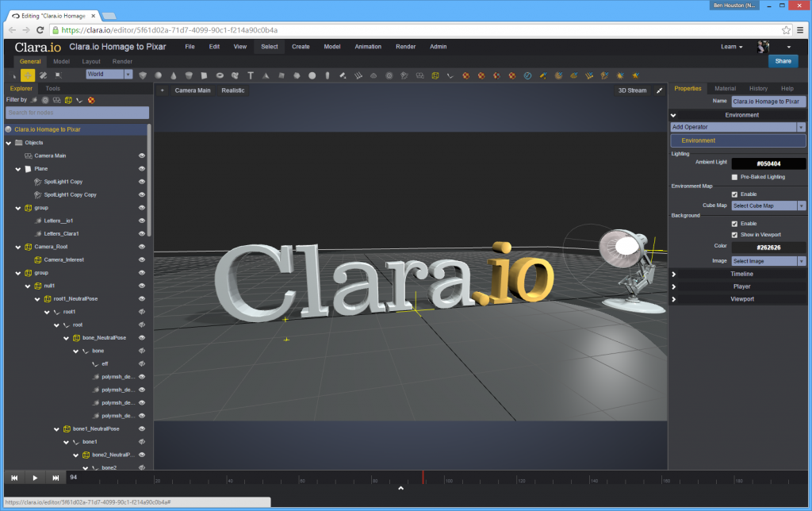Click the yellow group box toolbar icon
Screen dimensions: 812x511
click(435, 75)
